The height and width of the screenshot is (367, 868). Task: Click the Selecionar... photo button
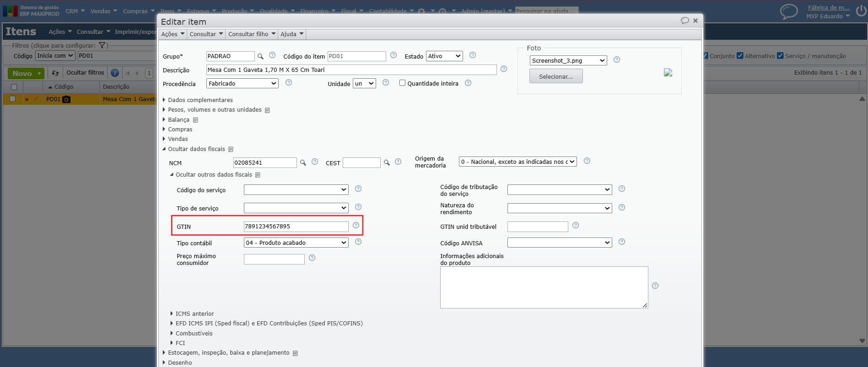[555, 76]
